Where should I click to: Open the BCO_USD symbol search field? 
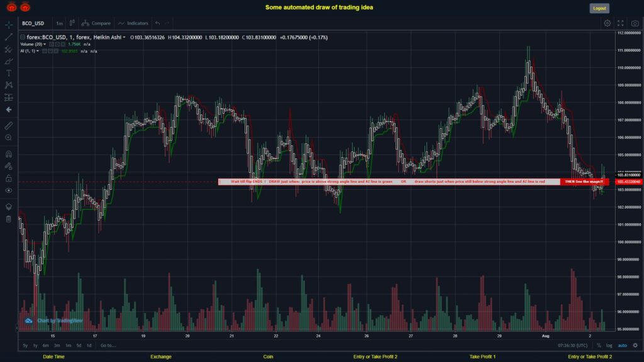coord(33,23)
